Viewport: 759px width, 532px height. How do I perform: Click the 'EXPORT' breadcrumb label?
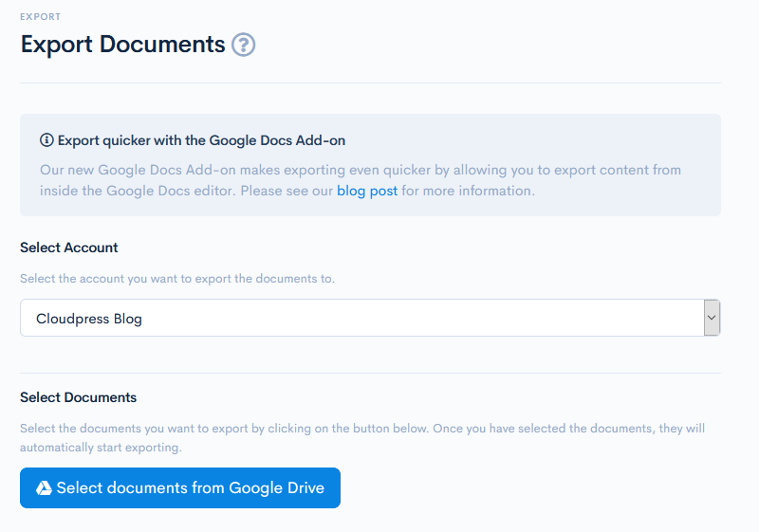(x=40, y=17)
